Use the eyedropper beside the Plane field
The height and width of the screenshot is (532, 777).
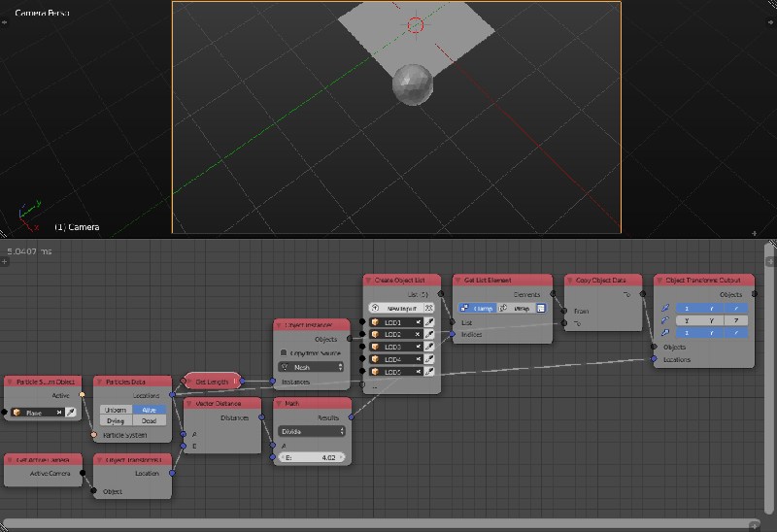click(71, 413)
